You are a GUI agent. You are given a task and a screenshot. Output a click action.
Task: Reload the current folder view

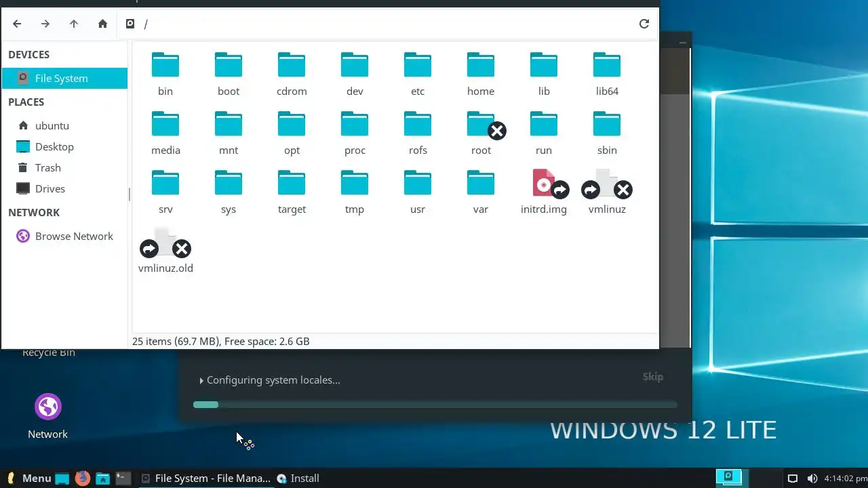(x=644, y=24)
